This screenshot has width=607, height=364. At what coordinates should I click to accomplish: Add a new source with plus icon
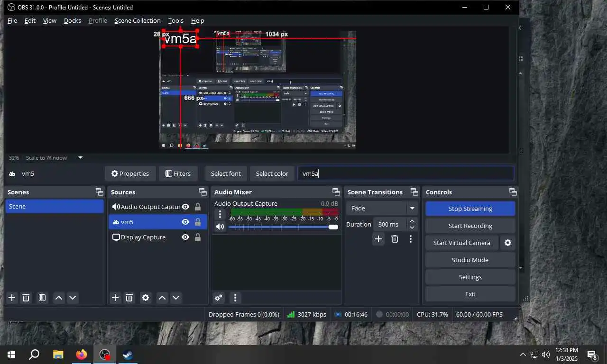point(115,298)
